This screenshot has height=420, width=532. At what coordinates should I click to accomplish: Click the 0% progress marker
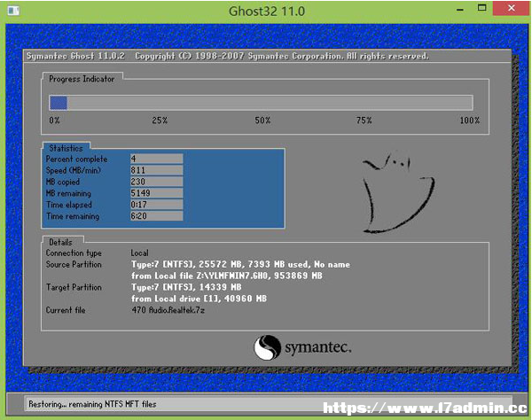(54, 121)
